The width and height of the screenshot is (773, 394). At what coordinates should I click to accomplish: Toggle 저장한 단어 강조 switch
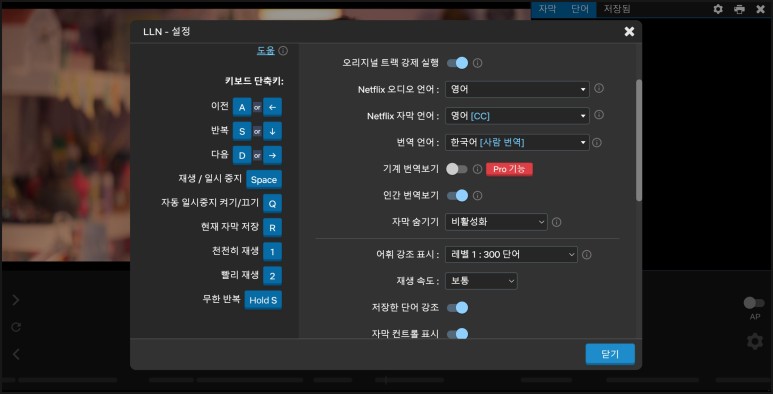pos(457,308)
